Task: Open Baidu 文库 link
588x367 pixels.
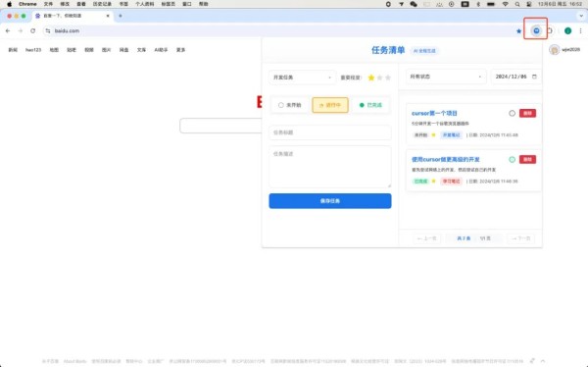Action: [x=141, y=50]
